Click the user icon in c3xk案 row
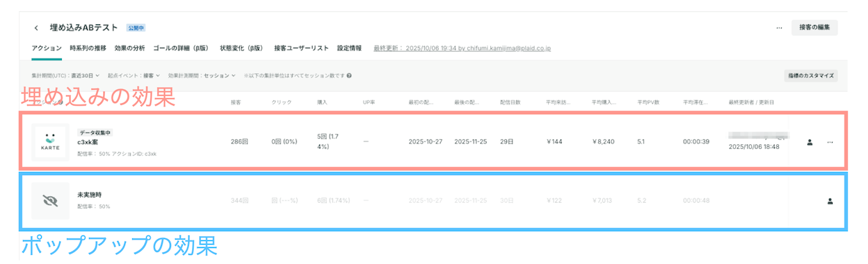The height and width of the screenshot is (264, 868). click(x=810, y=142)
